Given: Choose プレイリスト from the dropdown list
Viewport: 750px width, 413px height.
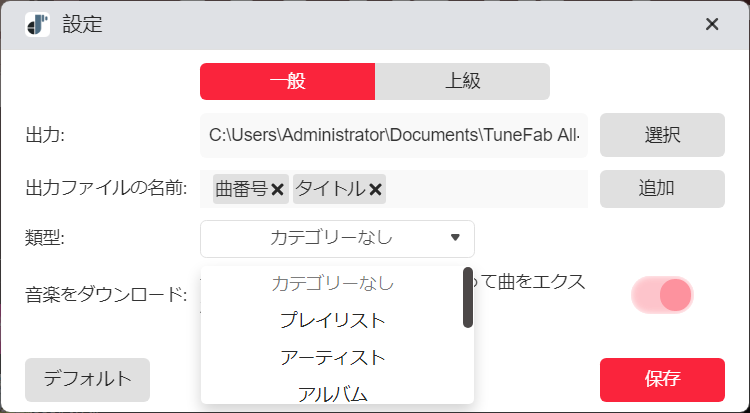Looking at the screenshot, I should click(332, 321).
